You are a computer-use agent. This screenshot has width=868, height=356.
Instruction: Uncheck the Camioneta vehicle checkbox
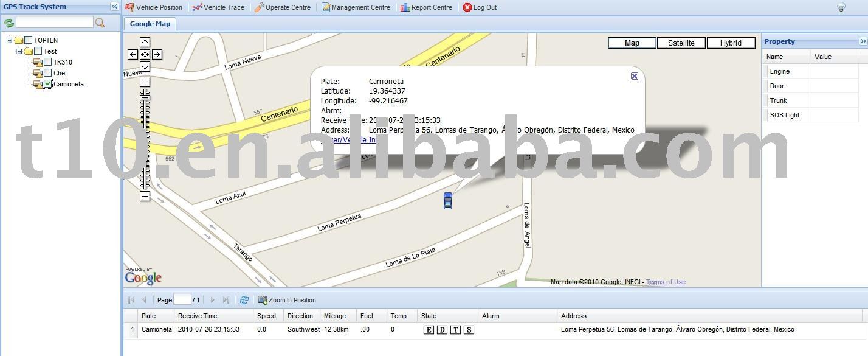pos(48,84)
